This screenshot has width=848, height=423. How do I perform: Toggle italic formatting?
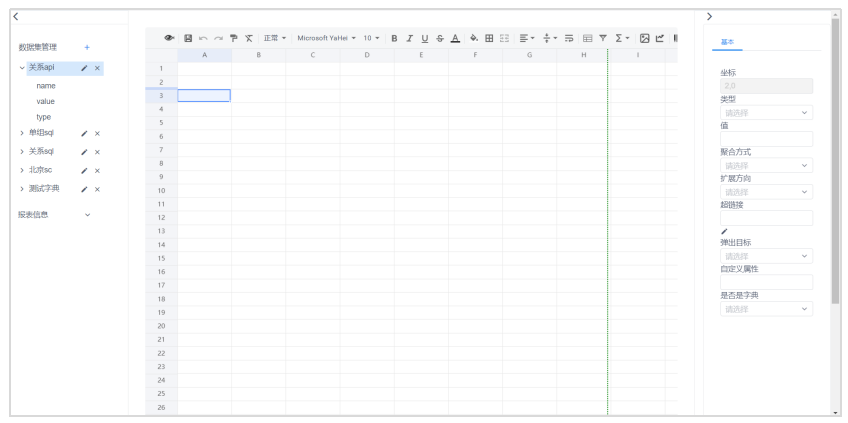(409, 38)
